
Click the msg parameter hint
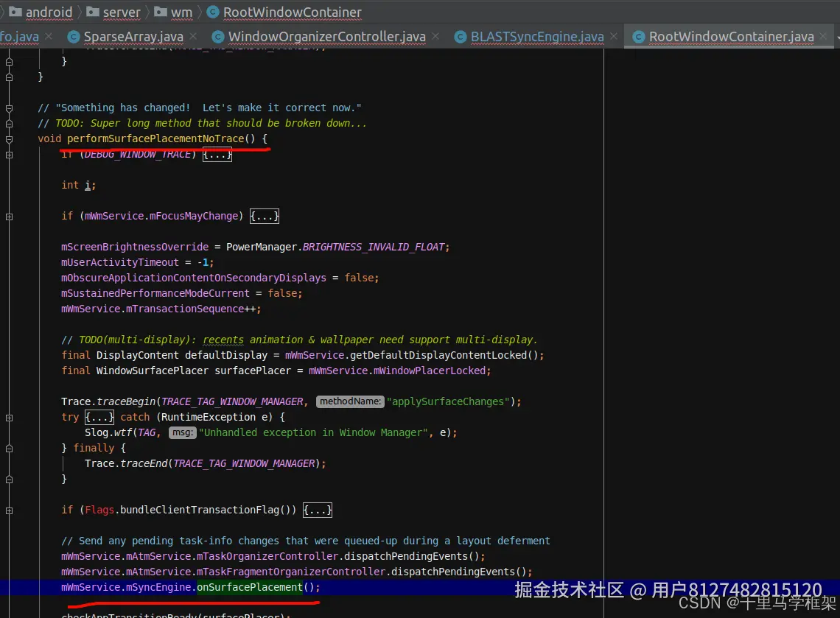coord(183,432)
